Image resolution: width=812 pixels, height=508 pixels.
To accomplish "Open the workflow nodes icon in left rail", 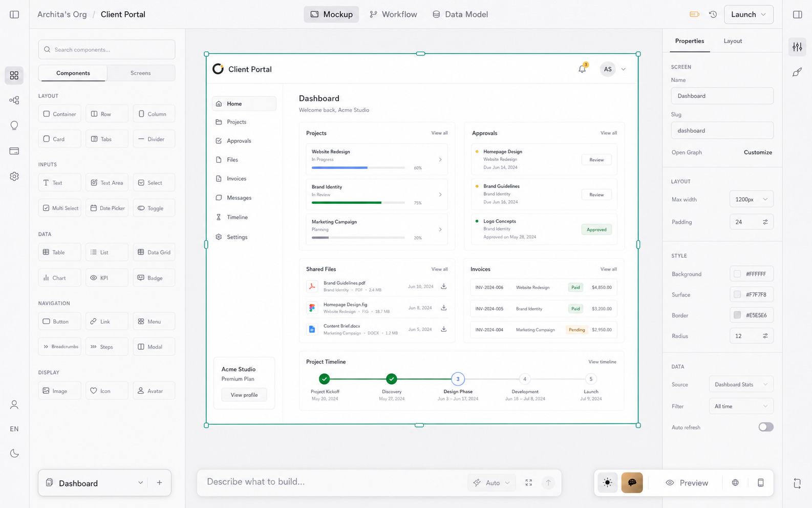I will click(x=14, y=100).
